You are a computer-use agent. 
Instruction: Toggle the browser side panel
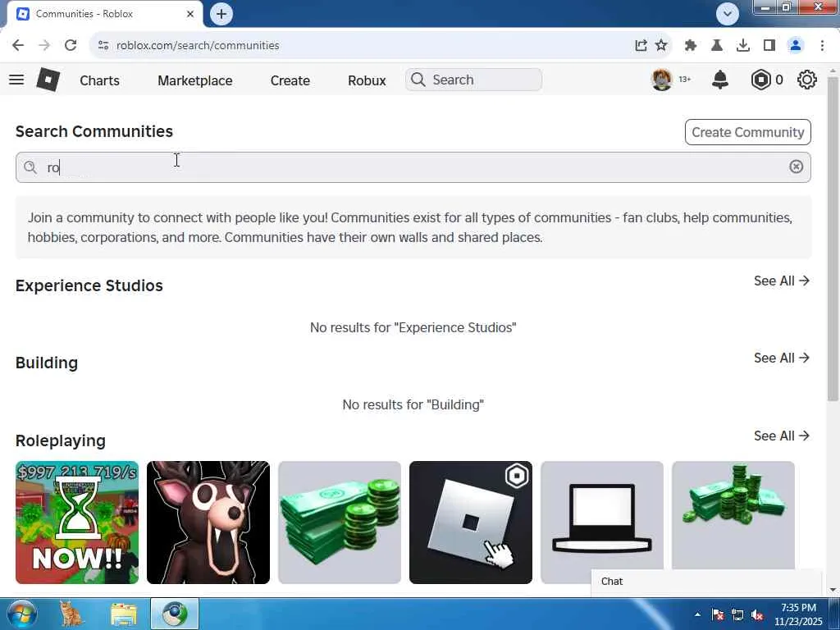pos(769,46)
